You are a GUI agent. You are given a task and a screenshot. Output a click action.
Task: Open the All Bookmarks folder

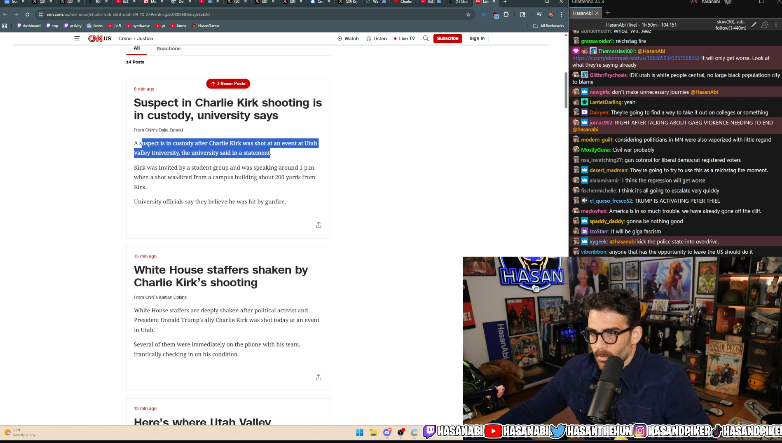[548, 25]
